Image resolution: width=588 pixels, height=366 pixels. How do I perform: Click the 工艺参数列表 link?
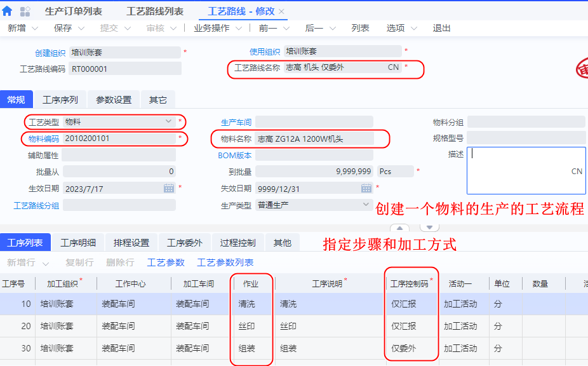click(225, 262)
